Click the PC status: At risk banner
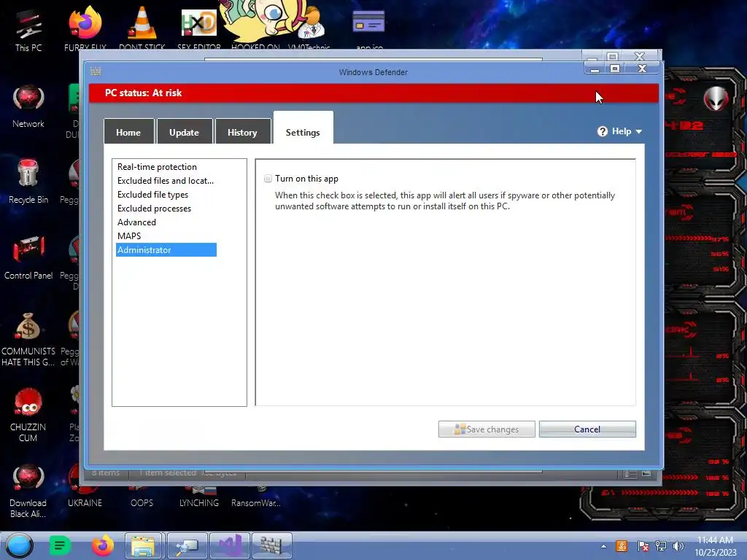747x560 pixels. tap(373, 93)
